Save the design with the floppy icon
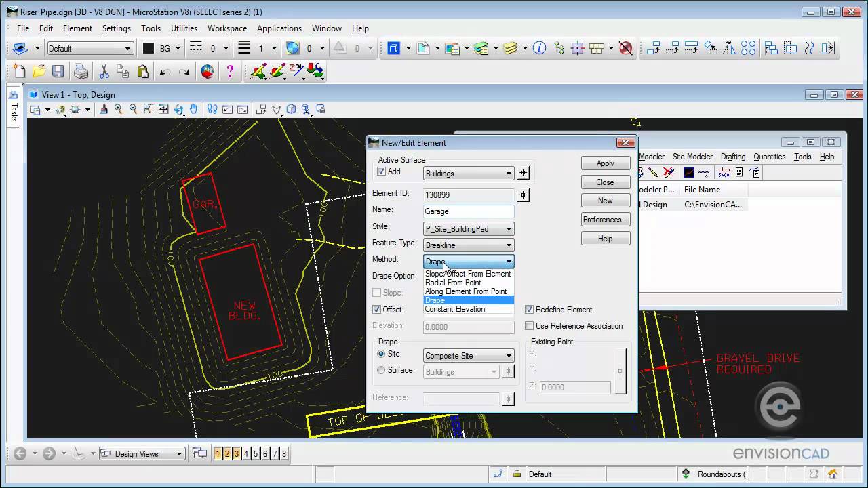The height and width of the screenshot is (488, 868). click(58, 71)
